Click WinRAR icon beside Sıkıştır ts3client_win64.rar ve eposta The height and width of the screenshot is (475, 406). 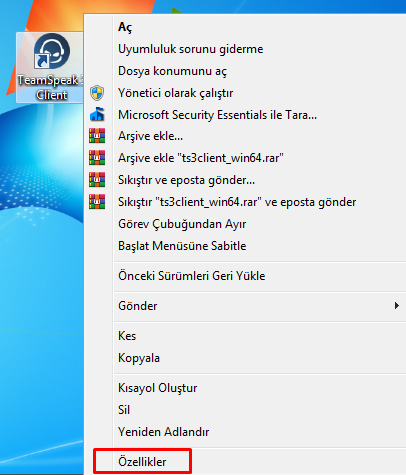[x=97, y=202]
